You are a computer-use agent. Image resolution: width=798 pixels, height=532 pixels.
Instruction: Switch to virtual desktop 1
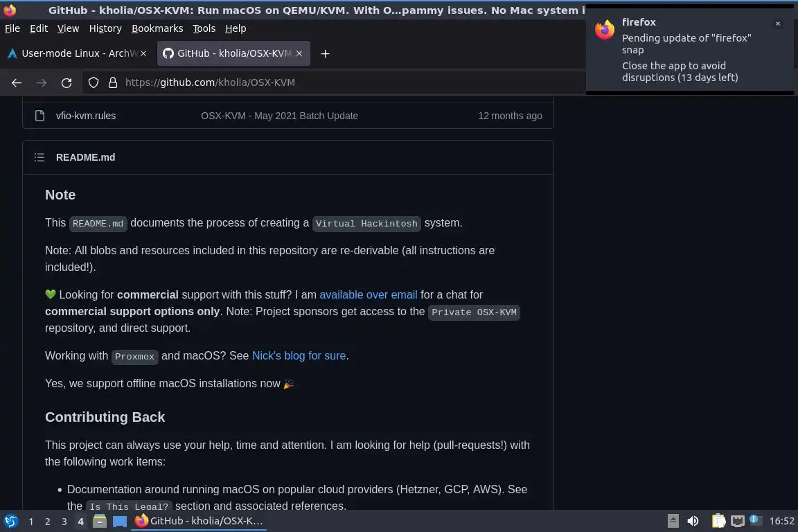(31, 522)
